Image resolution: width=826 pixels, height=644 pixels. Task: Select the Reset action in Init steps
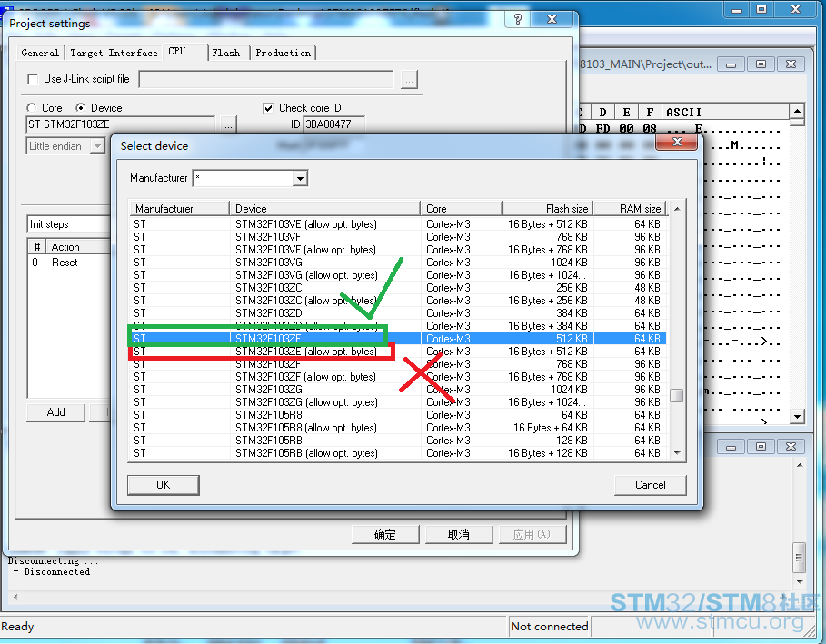[x=65, y=263]
